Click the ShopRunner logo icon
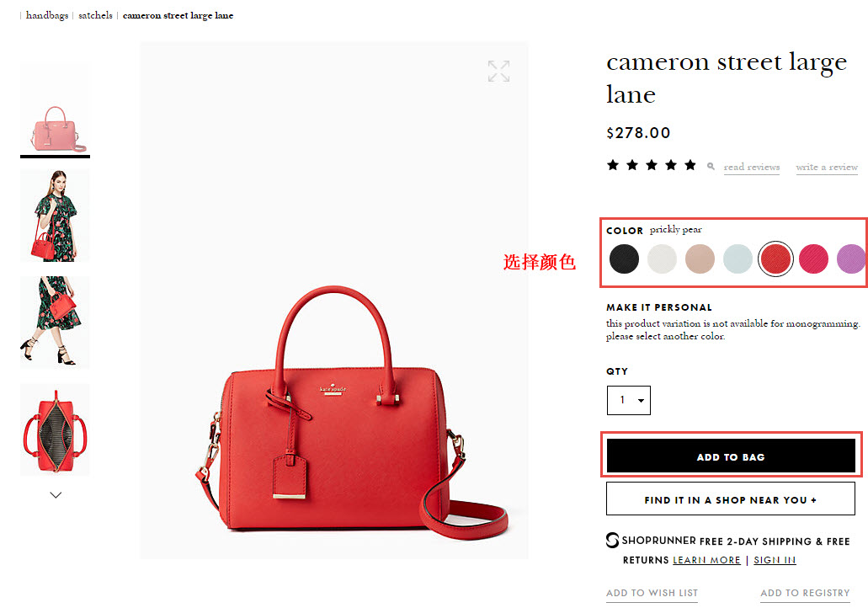This screenshot has width=868, height=608. (x=612, y=541)
